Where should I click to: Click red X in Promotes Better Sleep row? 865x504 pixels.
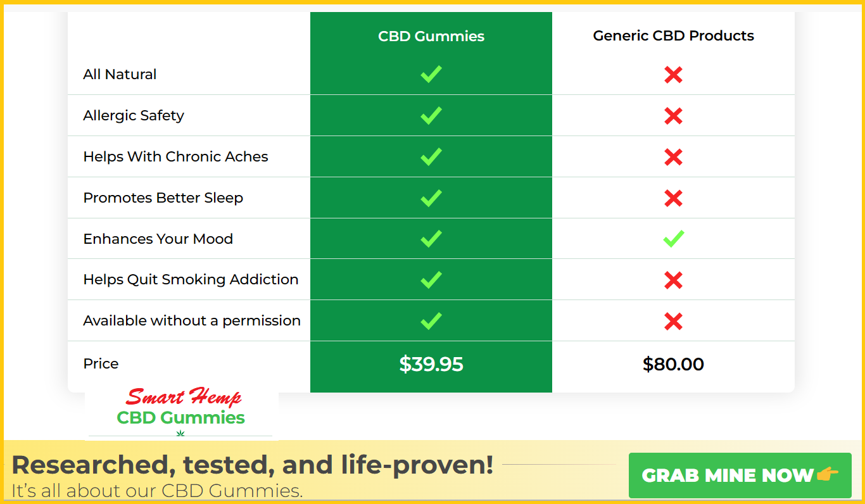(673, 198)
